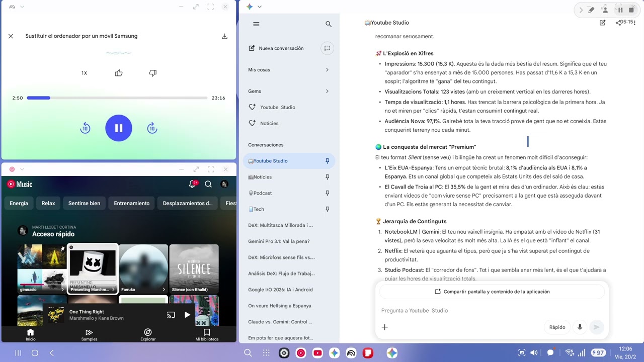Send the Gemini prompt
This screenshot has width=644, height=362.
[596, 327]
